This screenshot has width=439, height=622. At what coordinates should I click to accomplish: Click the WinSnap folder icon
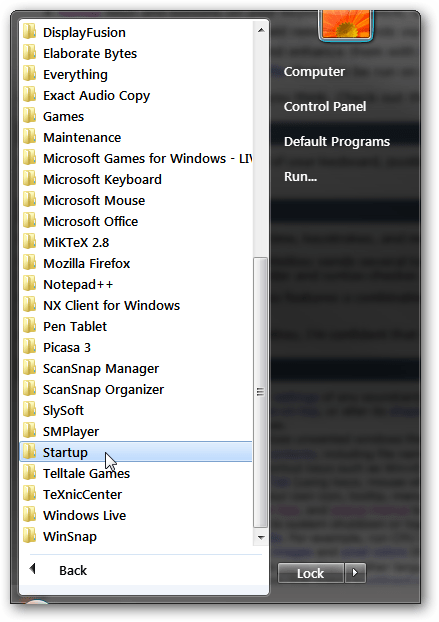tap(30, 536)
